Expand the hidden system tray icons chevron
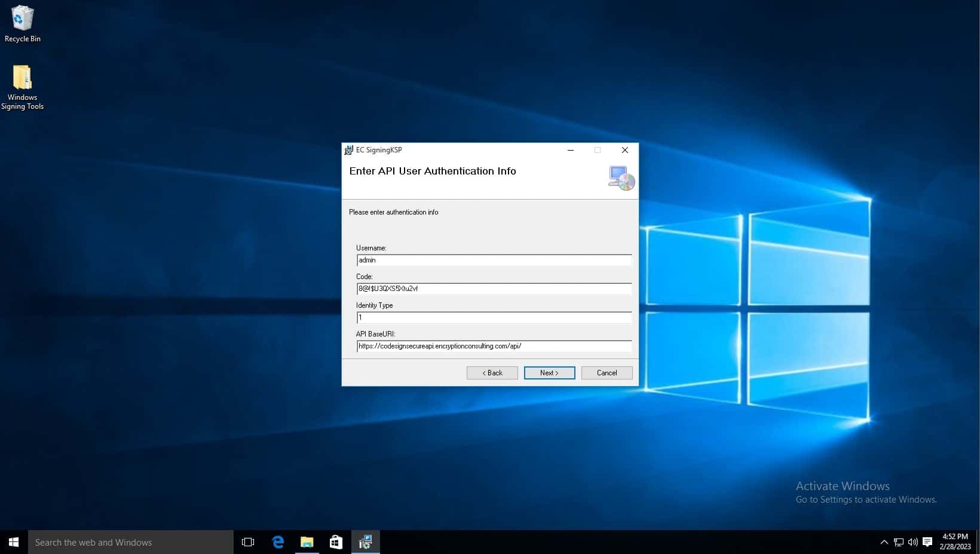Image resolution: width=980 pixels, height=554 pixels. (x=884, y=542)
